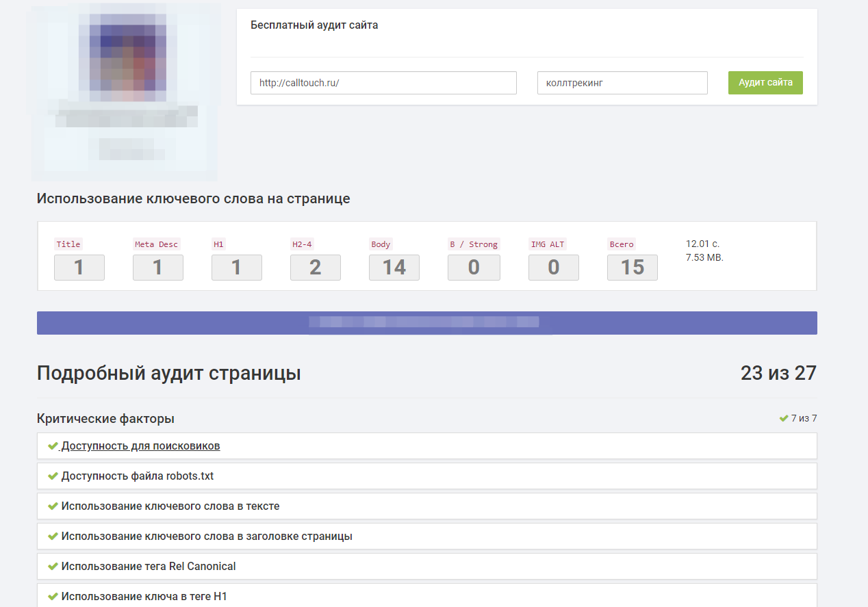Click the green 'Аудит сайта' button
The image size is (868, 607).
coord(765,83)
